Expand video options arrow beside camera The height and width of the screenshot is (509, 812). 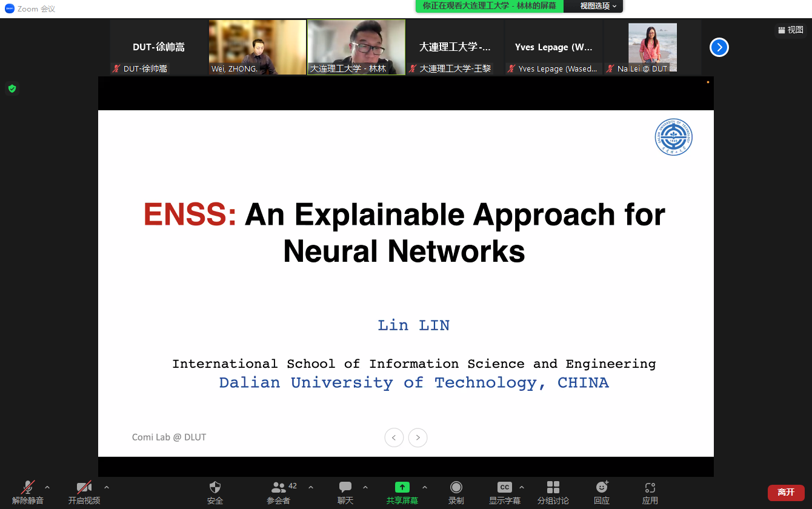107,487
